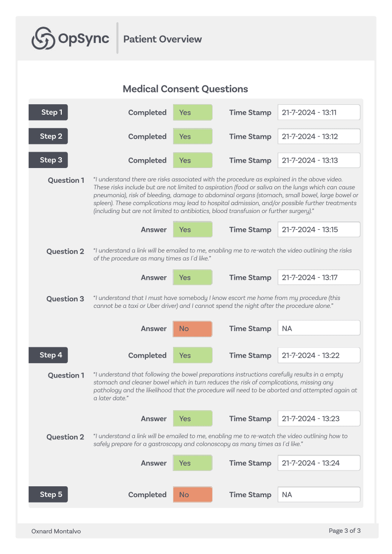The height and width of the screenshot is (554, 392).
Task: Click Step 2 time stamp field 13:12
Action: [x=319, y=136]
